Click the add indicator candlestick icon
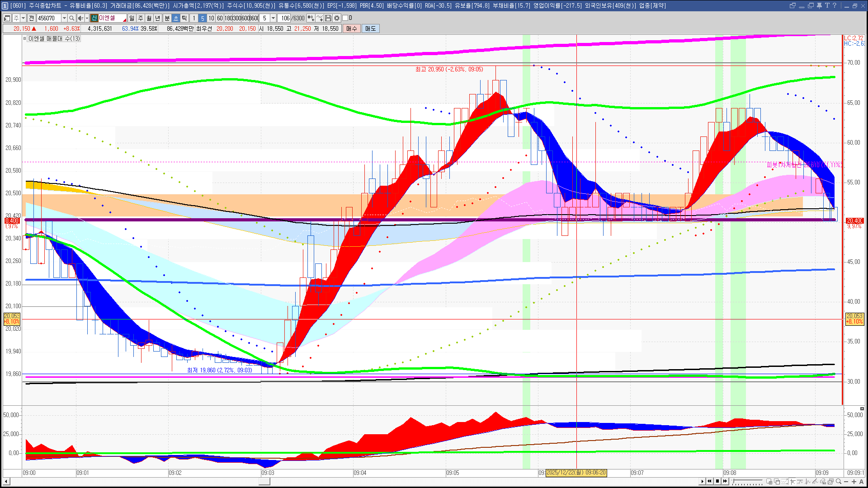This screenshot has width=868, height=488. click(311, 18)
